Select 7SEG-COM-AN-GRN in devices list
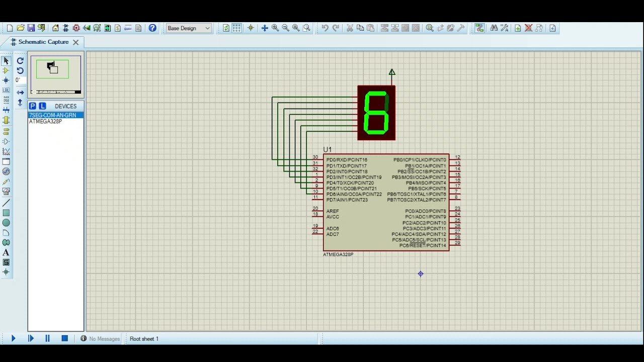 click(x=55, y=115)
